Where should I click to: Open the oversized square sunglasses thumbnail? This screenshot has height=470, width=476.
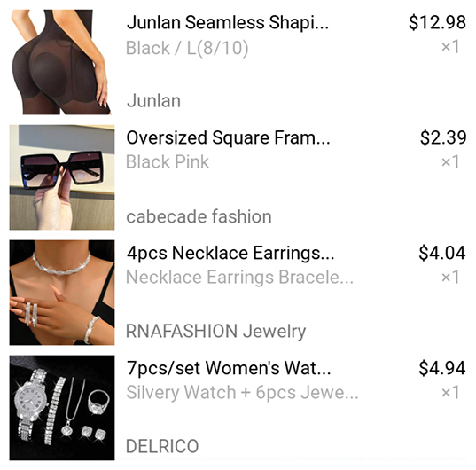click(x=62, y=177)
